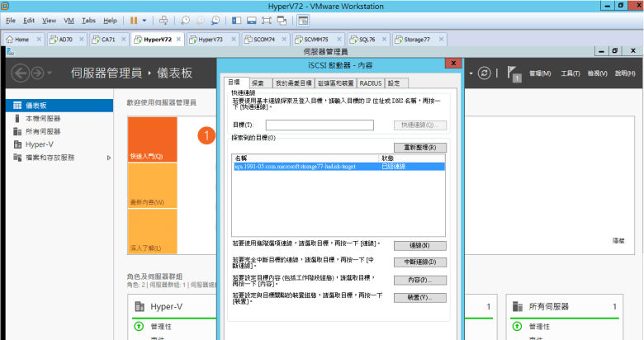This screenshot has width=644, height=340.
Task: Click the VMware pause/suspend VM icon
Action: pos(134,19)
